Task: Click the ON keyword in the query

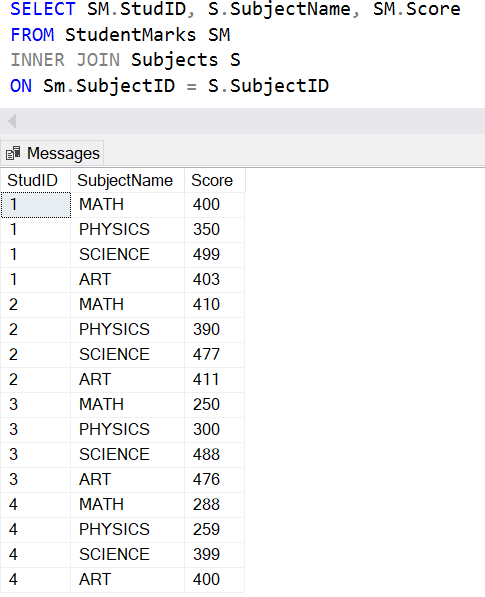Action: pyautogui.click(x=21, y=86)
